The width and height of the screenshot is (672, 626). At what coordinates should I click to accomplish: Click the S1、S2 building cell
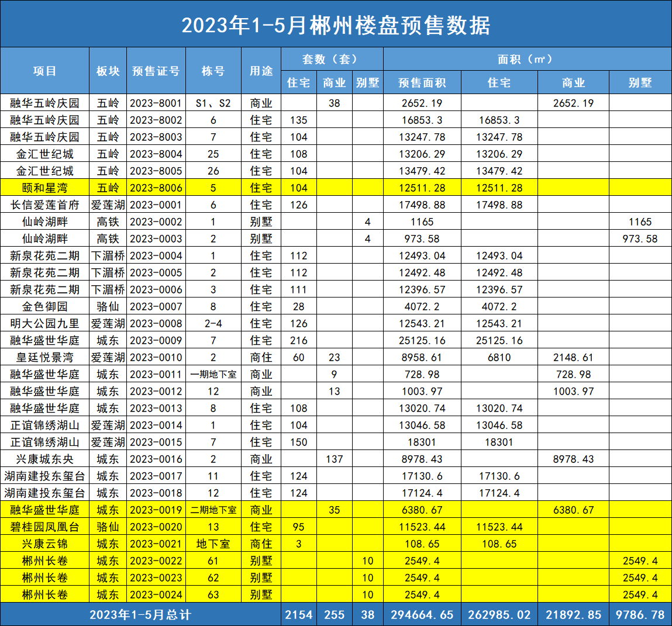tap(213, 103)
